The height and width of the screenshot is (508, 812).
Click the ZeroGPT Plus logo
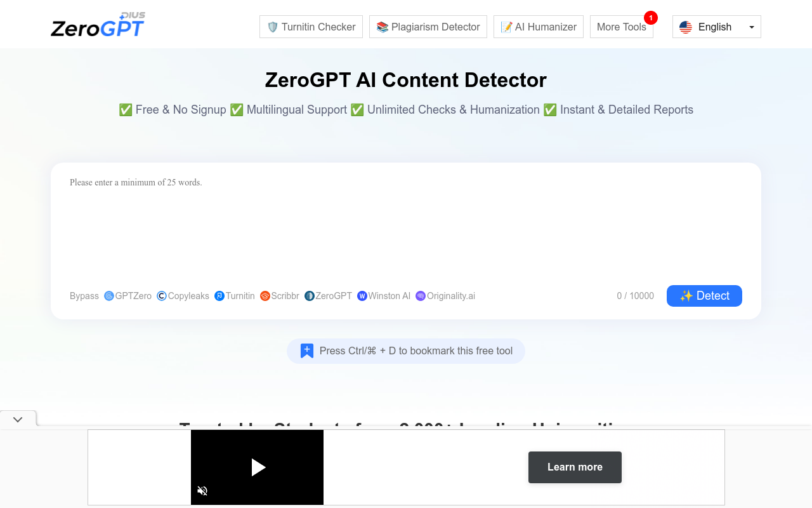(98, 25)
